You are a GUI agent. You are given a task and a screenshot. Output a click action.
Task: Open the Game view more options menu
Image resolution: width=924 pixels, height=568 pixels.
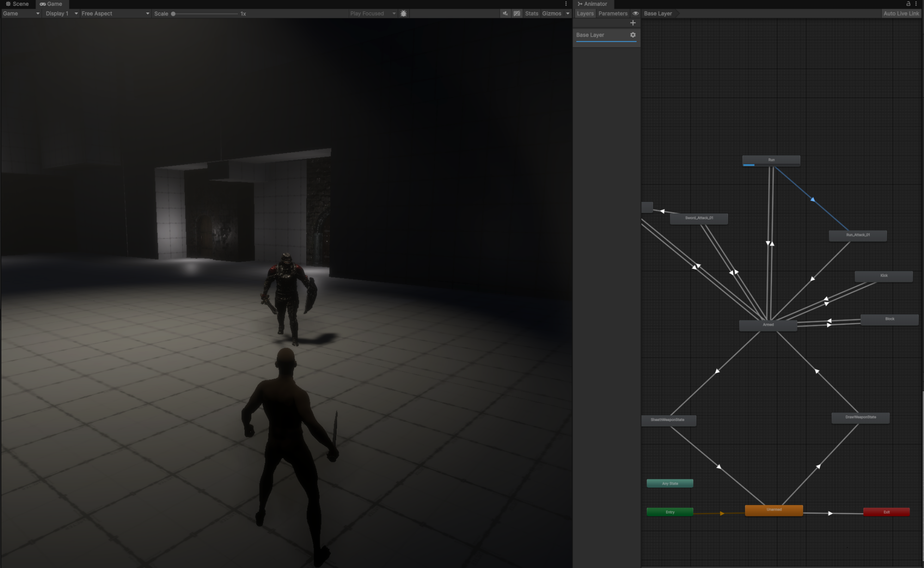click(566, 4)
